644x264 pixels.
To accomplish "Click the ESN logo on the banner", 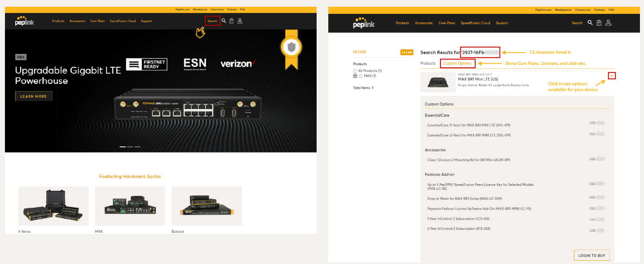I will tap(195, 64).
